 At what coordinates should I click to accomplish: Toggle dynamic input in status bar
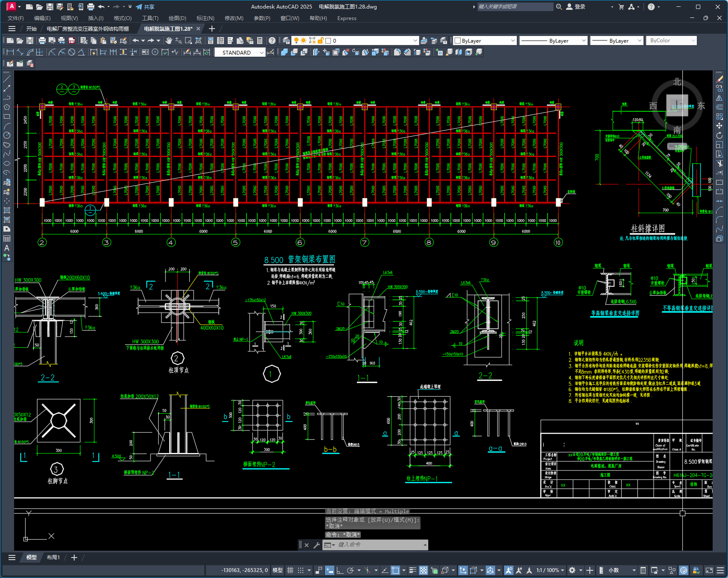pyautogui.click(x=330, y=570)
